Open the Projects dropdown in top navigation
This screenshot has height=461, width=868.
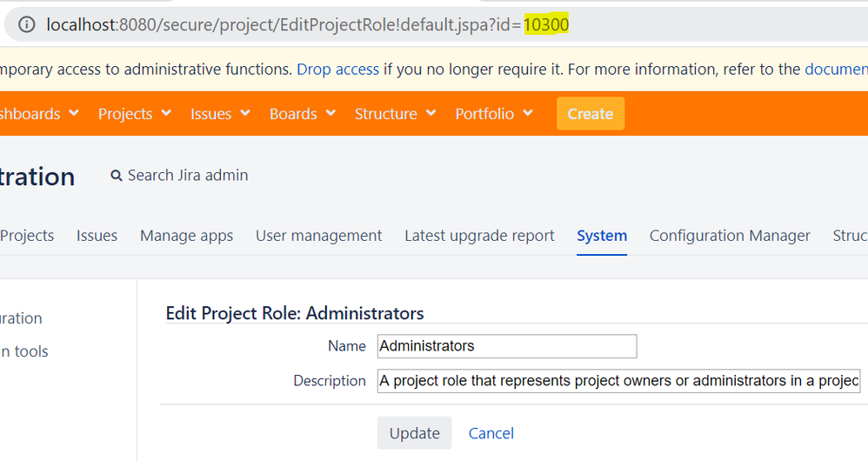pos(135,113)
